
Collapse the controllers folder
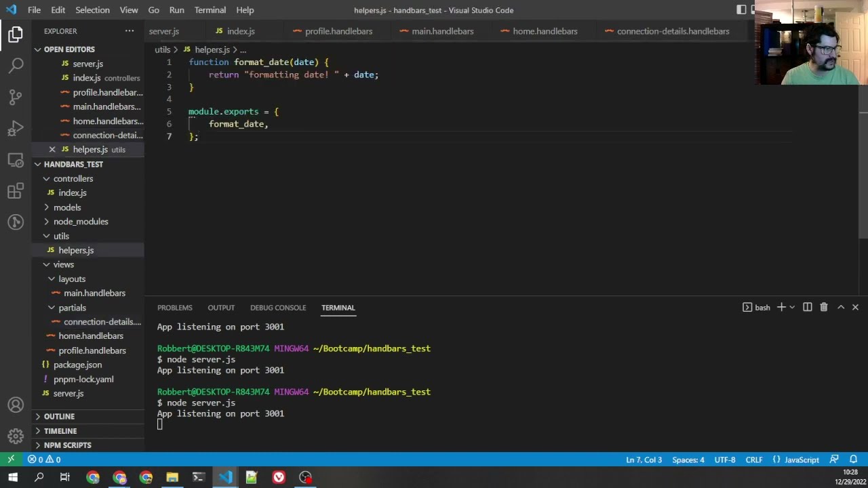pos(73,179)
